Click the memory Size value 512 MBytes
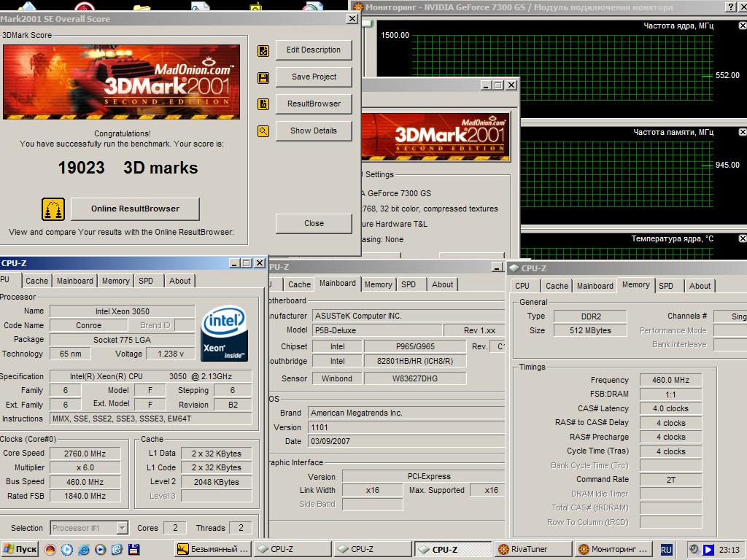Screen dimensions: 747x560 589,330
